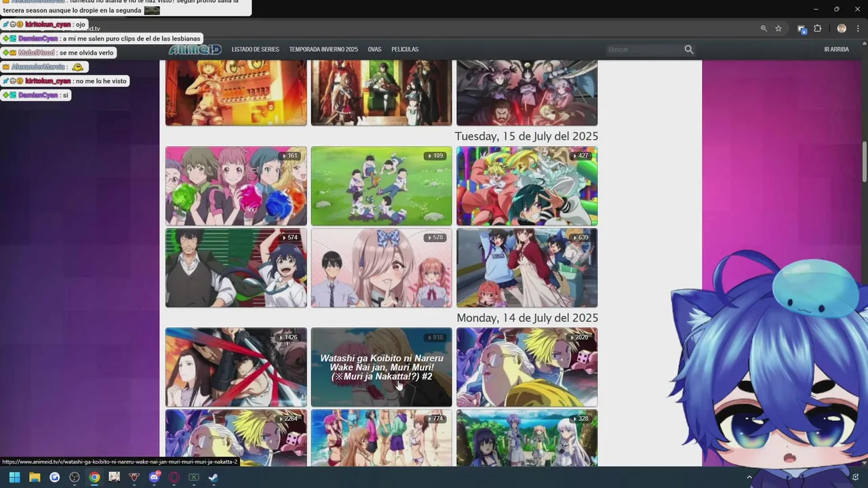Click the AnimeID site logo
868x488 pixels.
tap(195, 49)
